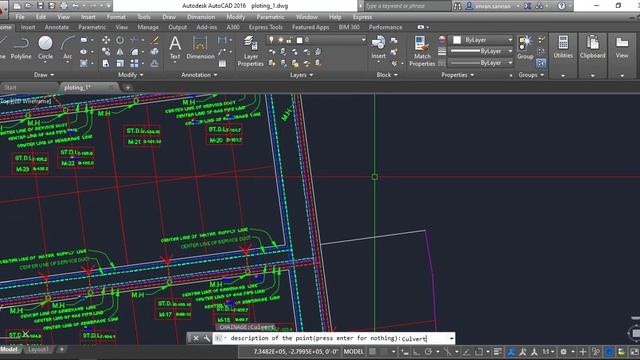
Task: Switch to the Annotate ribbon tab
Action: 57,27
